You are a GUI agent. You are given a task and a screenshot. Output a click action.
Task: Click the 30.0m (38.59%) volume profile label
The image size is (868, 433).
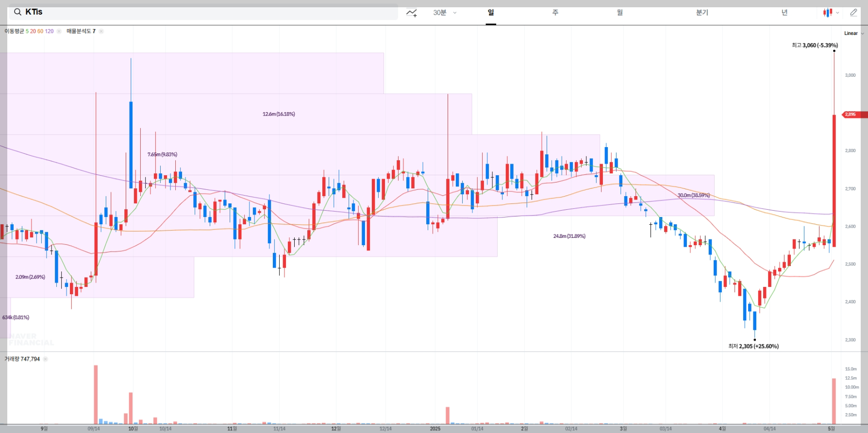[x=693, y=195]
